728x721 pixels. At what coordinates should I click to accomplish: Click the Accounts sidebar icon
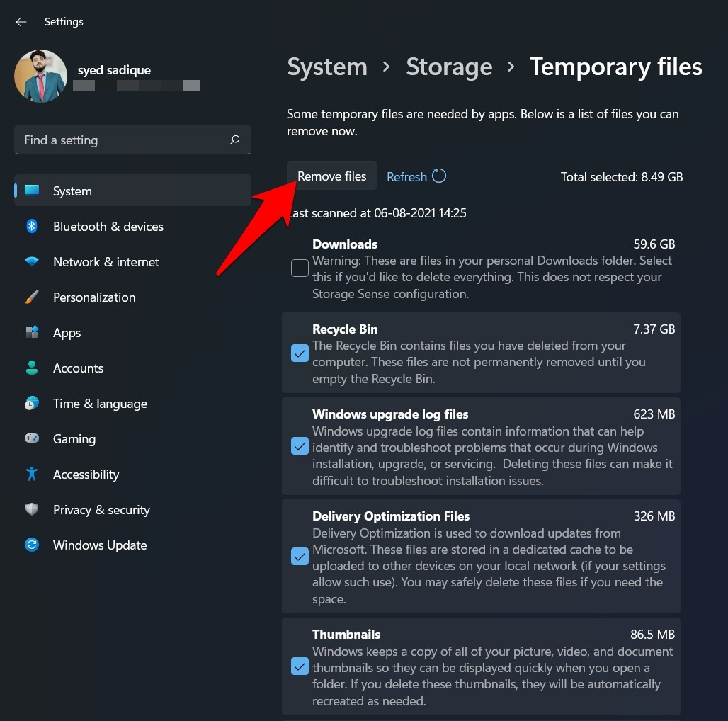tap(32, 368)
